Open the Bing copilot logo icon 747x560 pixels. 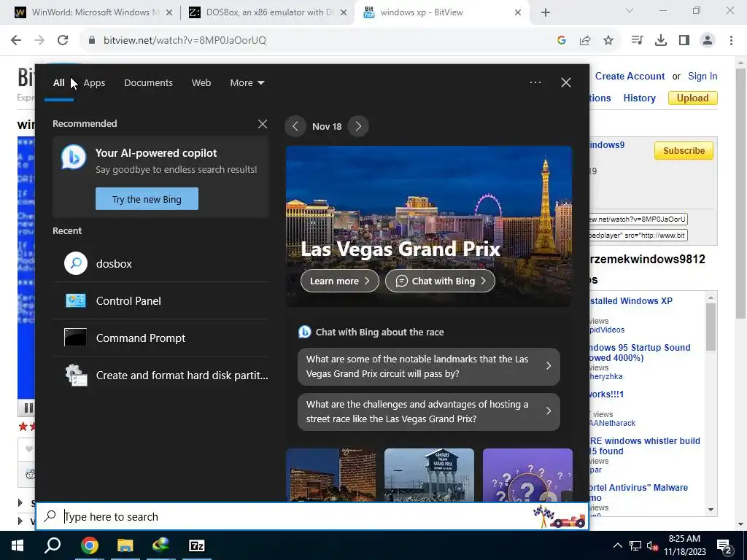74,157
